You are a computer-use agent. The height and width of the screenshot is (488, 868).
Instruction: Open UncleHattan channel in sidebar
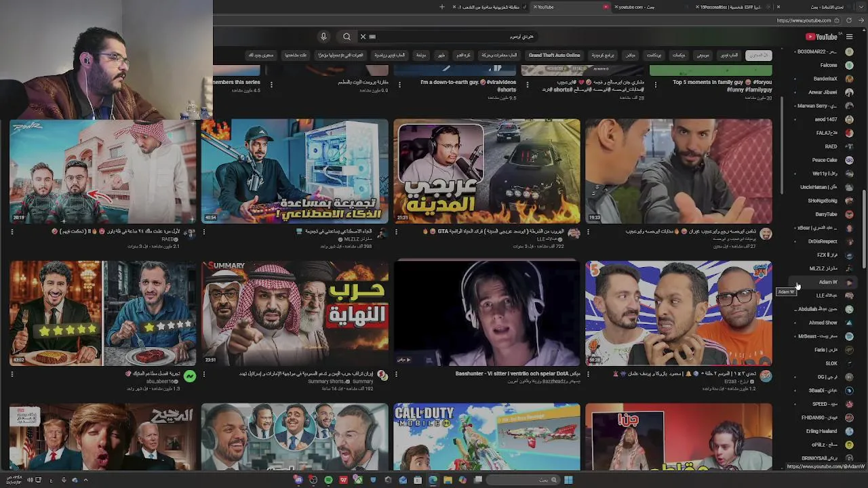click(818, 187)
